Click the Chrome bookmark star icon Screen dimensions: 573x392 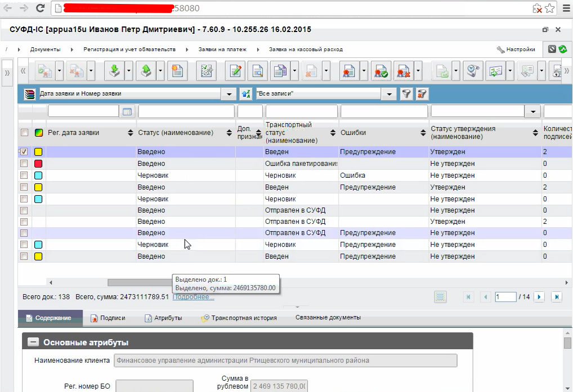[549, 8]
